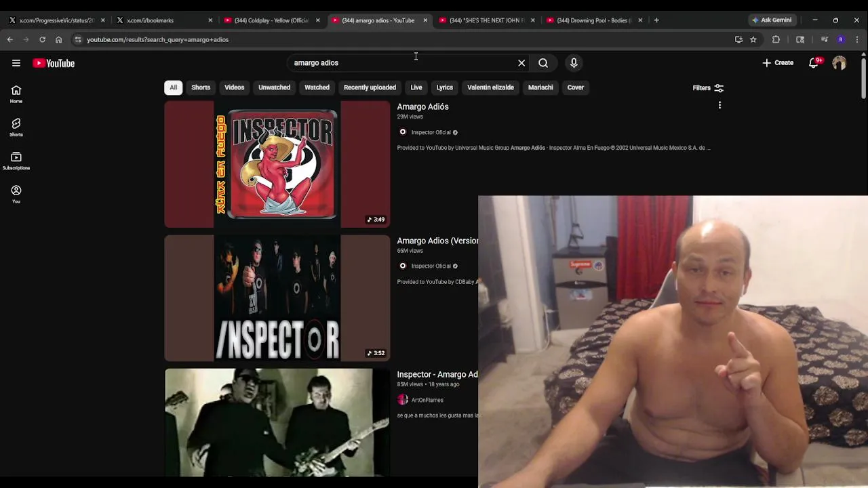868x488 pixels.
Task: Select the Live filter chip
Action: coord(416,87)
